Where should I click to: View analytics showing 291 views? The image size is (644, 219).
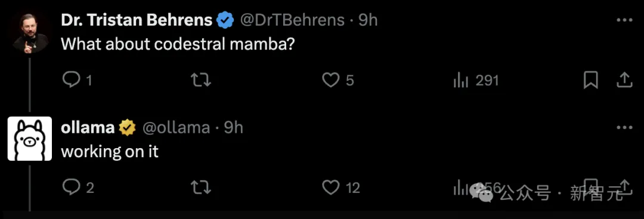pos(476,80)
